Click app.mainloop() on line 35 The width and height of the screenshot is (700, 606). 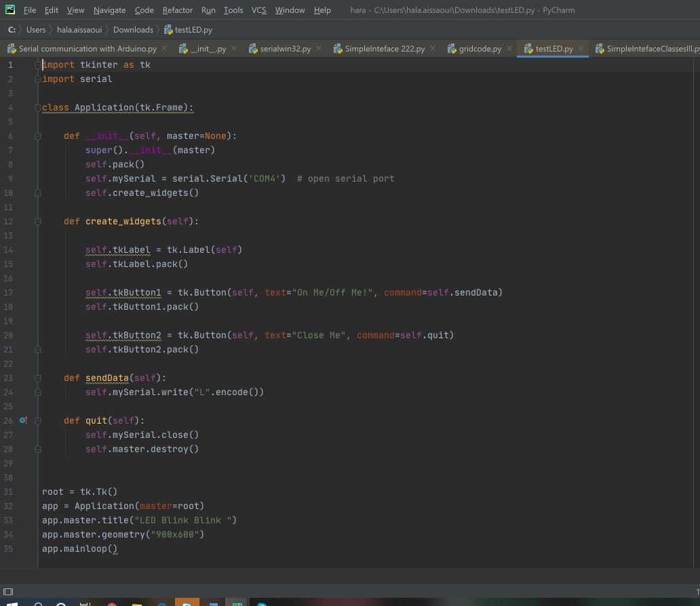coord(79,549)
